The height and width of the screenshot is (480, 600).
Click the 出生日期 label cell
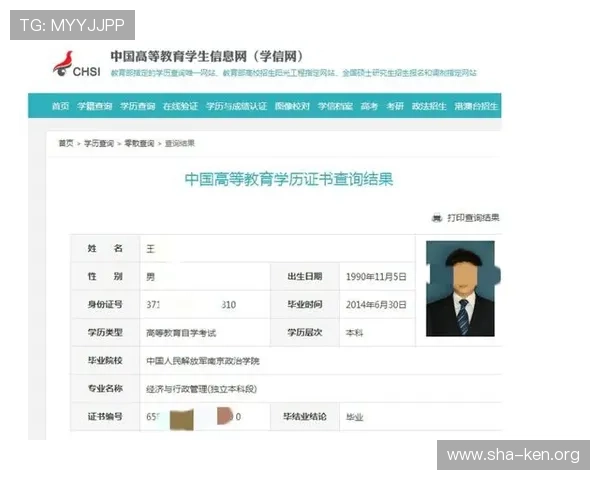(305, 276)
